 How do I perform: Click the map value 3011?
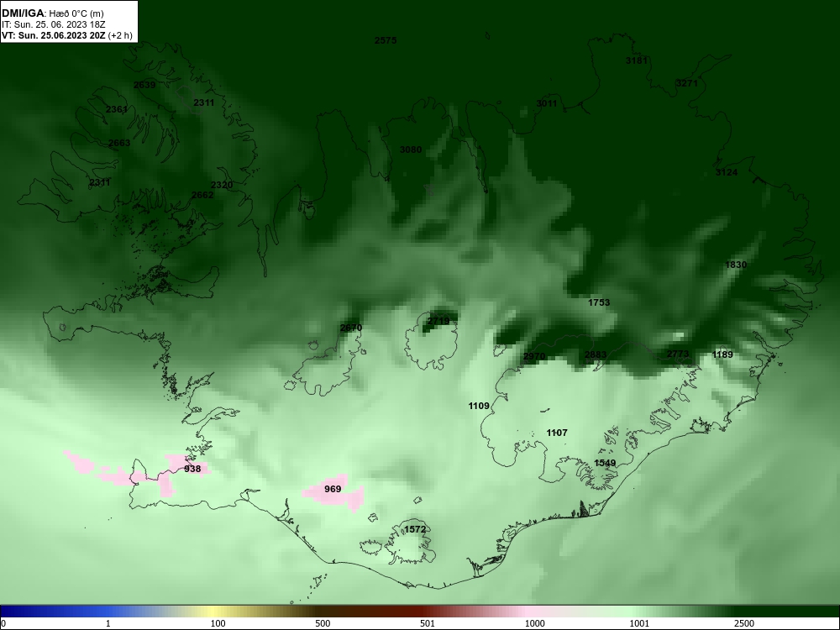[x=547, y=103]
